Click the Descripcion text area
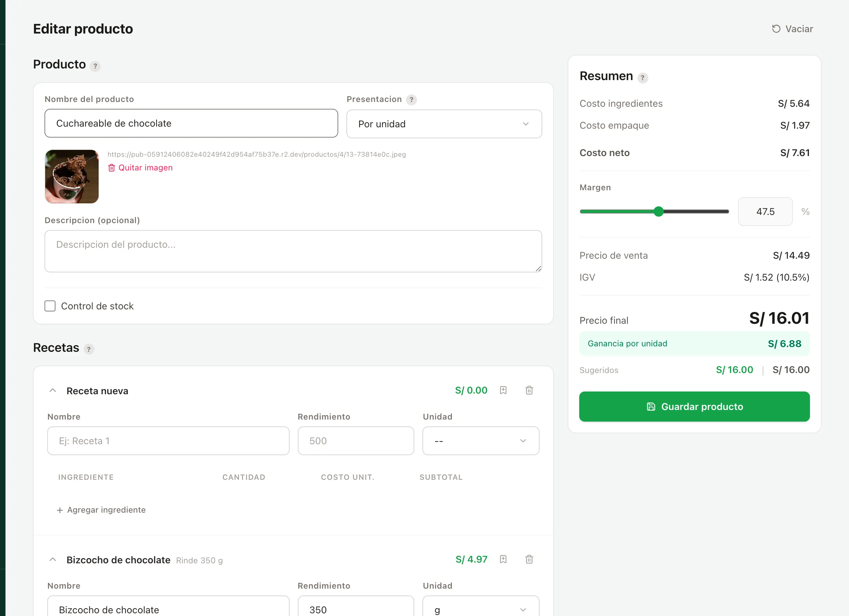 coord(293,251)
